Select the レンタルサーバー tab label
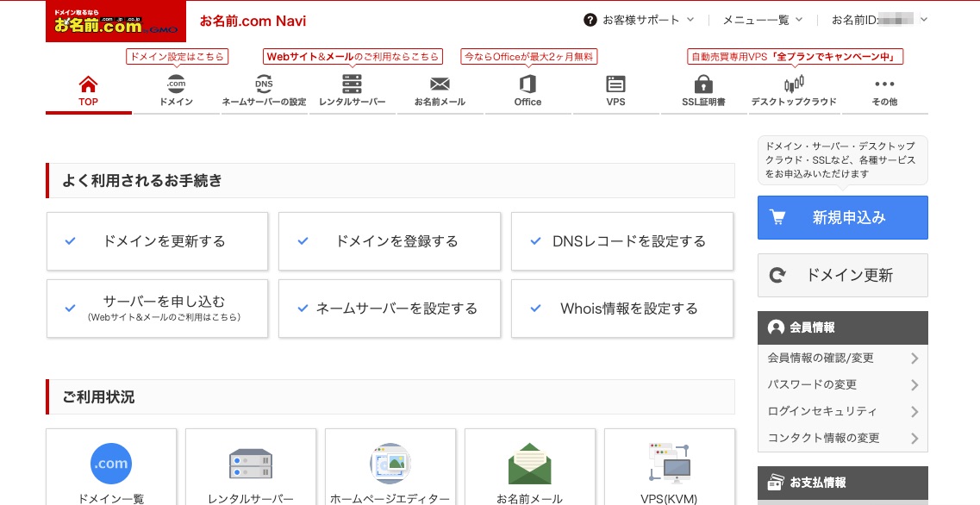Screen dimensions: 980x505 pyautogui.click(x=352, y=102)
